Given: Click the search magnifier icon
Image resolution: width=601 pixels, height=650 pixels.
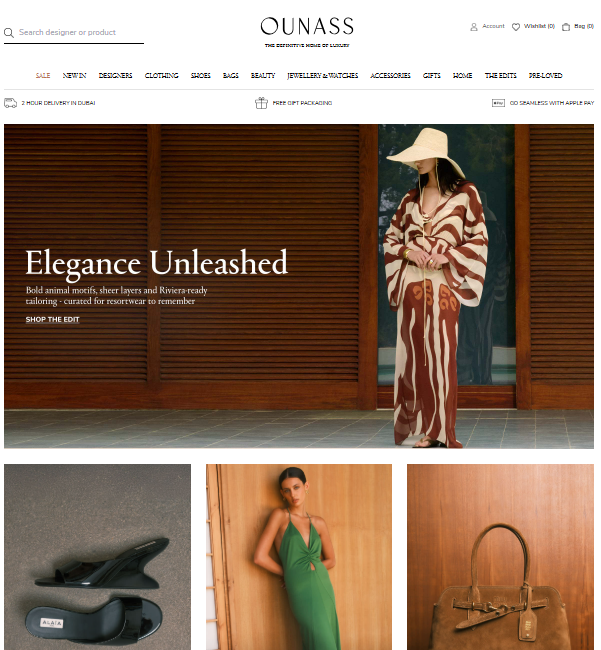Looking at the screenshot, I should 9,33.
